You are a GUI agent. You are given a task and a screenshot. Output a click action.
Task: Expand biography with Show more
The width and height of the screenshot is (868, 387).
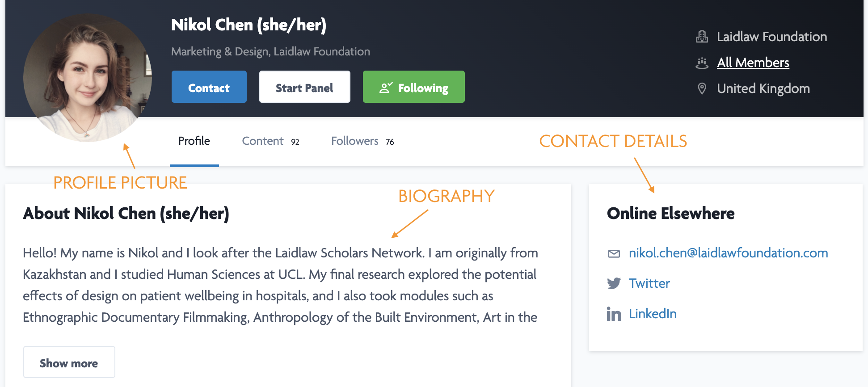tap(69, 362)
